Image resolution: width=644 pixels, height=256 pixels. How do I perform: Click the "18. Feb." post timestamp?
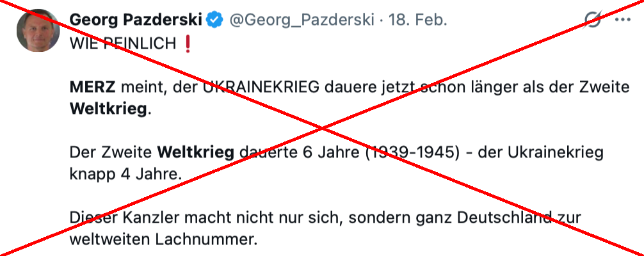point(417,20)
